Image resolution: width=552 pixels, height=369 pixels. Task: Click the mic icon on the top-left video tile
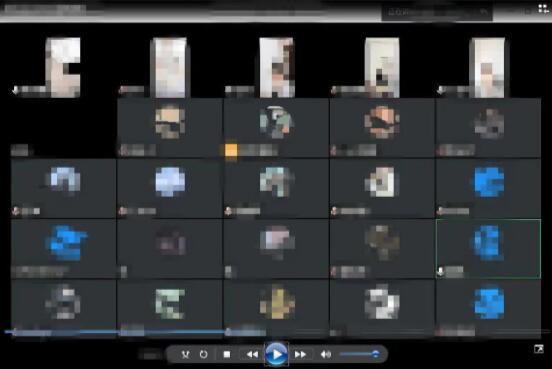[x=15, y=90]
